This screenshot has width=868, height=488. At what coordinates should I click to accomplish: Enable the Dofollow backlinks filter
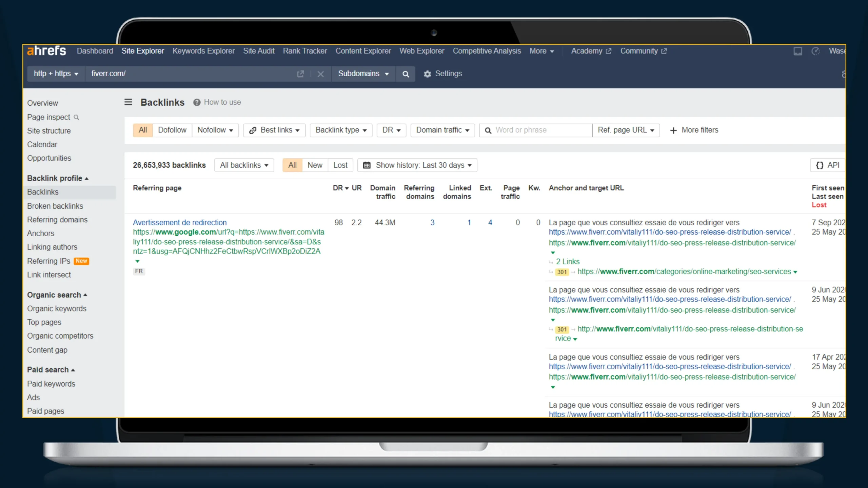172,130
